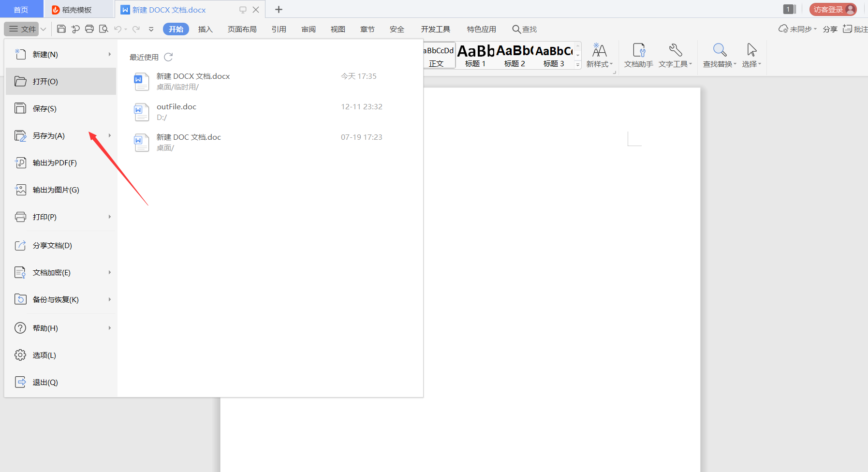The height and width of the screenshot is (472, 868).
Task: Click the notification badge showing 1
Action: 789,9
